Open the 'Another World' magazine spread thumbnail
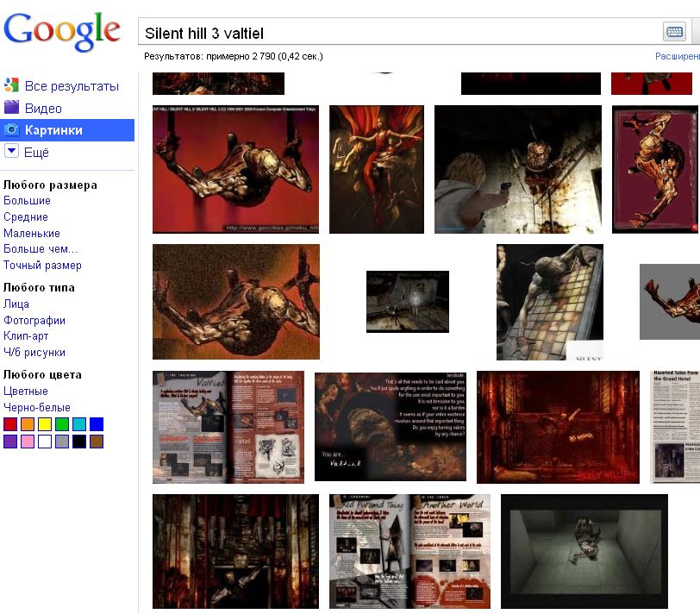The image size is (700, 614). pyautogui.click(x=409, y=552)
